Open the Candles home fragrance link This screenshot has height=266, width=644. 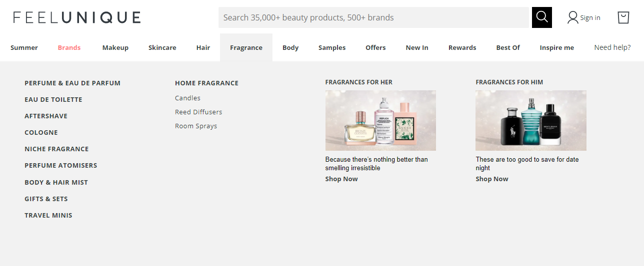(x=187, y=98)
